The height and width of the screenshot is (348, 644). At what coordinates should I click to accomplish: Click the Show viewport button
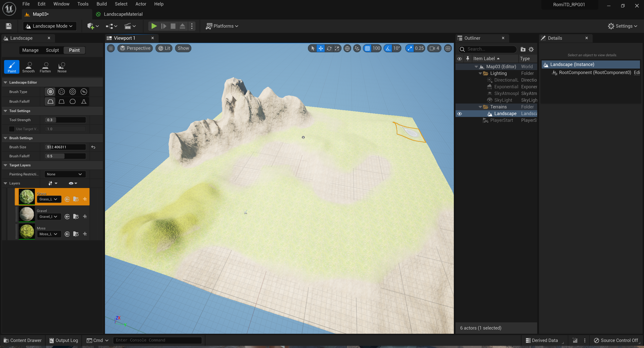point(183,48)
